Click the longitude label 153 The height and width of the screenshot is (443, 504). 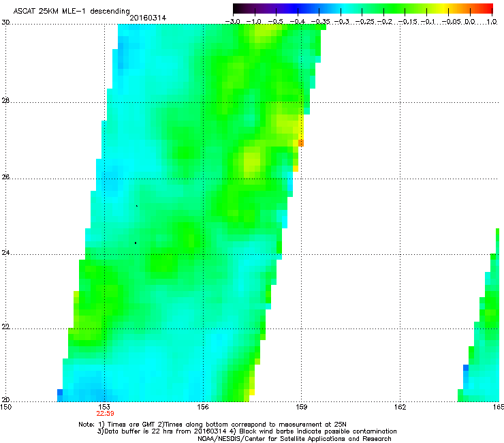click(x=104, y=407)
